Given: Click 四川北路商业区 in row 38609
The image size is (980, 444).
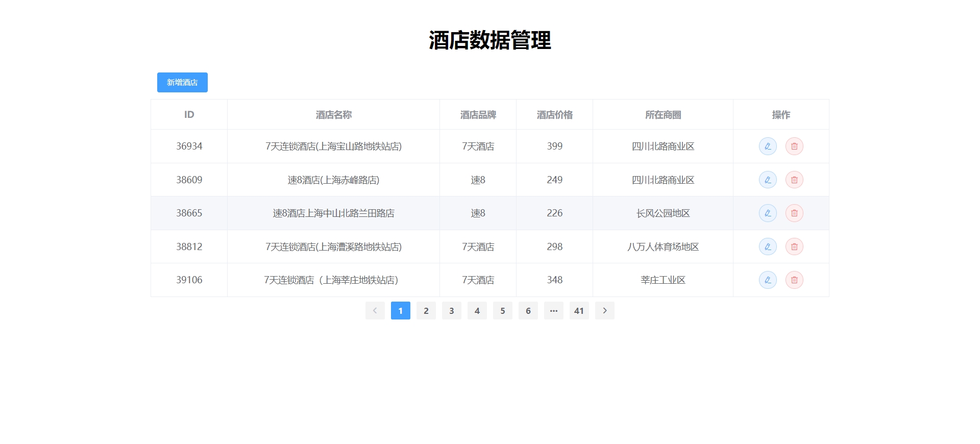Looking at the screenshot, I should [663, 180].
